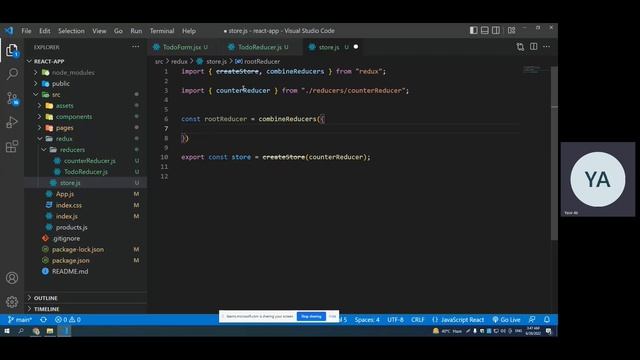Screen dimensions: 640x360
Task: Toggle secondary side bar layout icon
Action: [496, 31]
